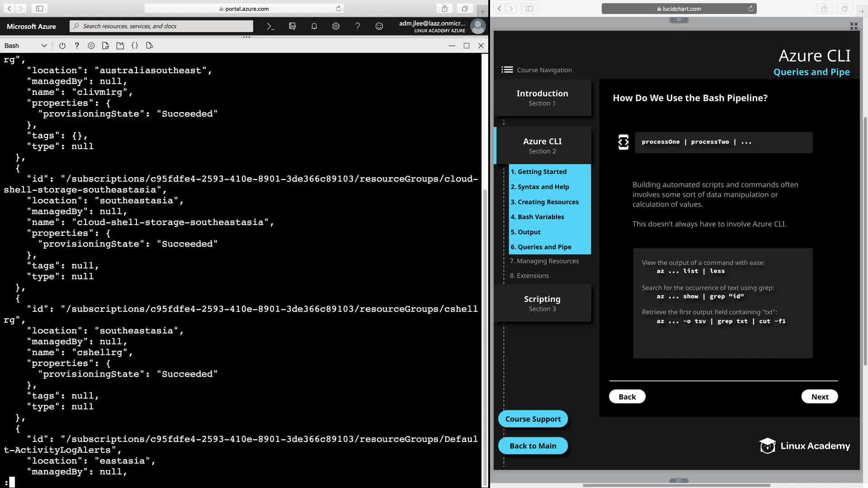868x488 pixels.
Task: Expand the Scripting Section 3 panel
Action: pyautogui.click(x=542, y=303)
